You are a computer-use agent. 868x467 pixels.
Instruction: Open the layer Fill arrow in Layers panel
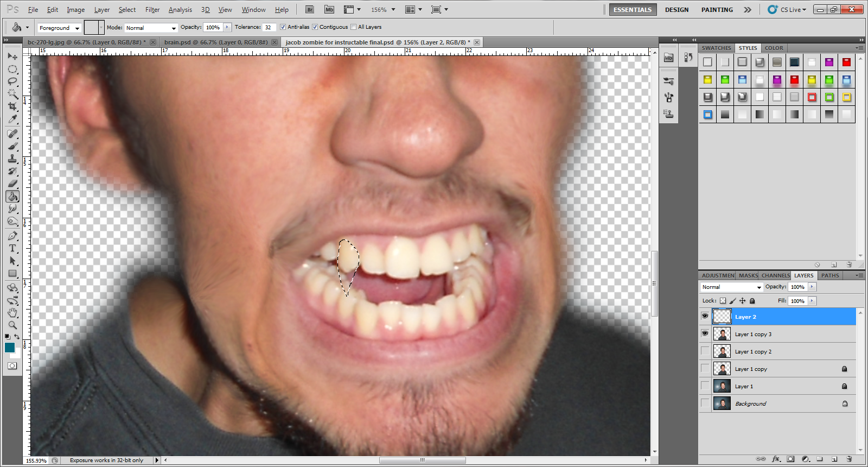[812, 301]
